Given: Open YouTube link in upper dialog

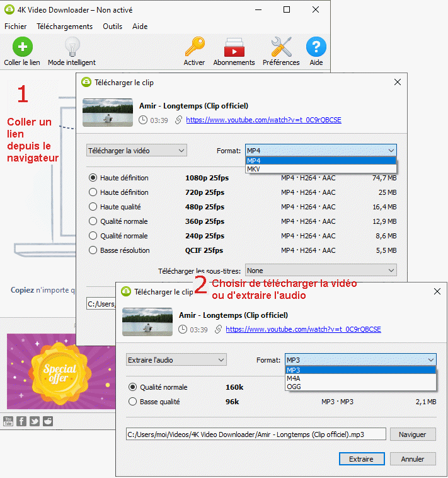Looking at the screenshot, I should tap(263, 120).
